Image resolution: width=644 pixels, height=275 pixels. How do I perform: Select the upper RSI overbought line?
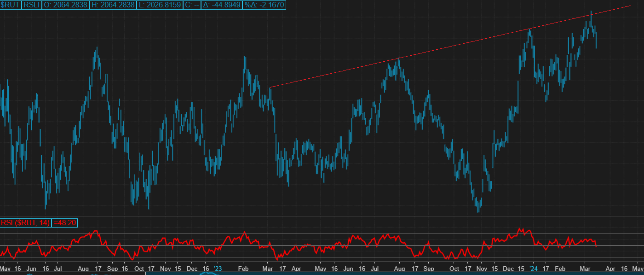tap(322, 234)
